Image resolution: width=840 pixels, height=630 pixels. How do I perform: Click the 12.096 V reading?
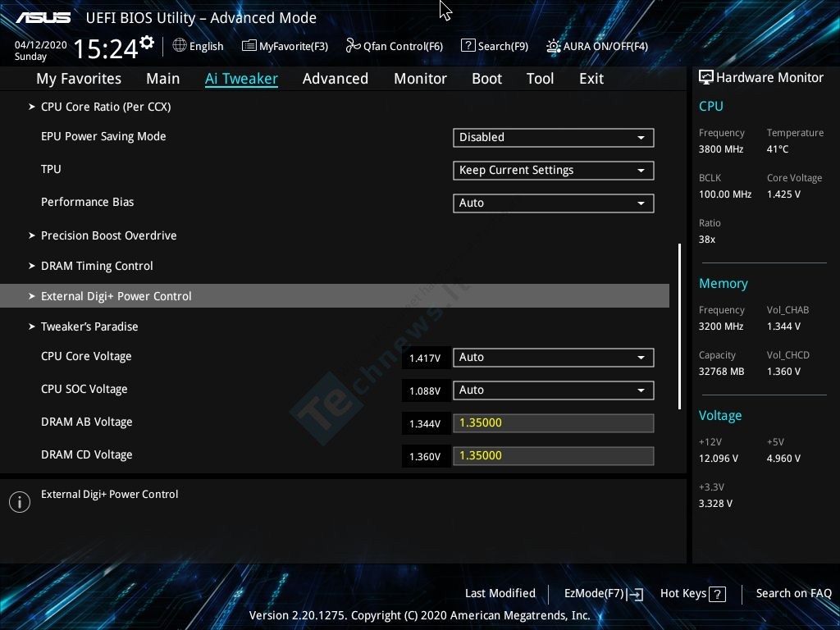pyautogui.click(x=719, y=459)
